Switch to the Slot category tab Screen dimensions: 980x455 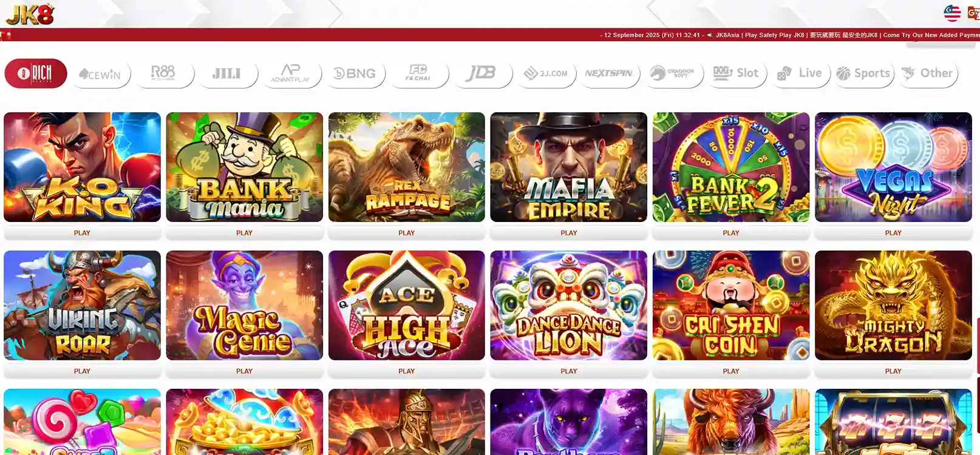pyautogui.click(x=736, y=74)
